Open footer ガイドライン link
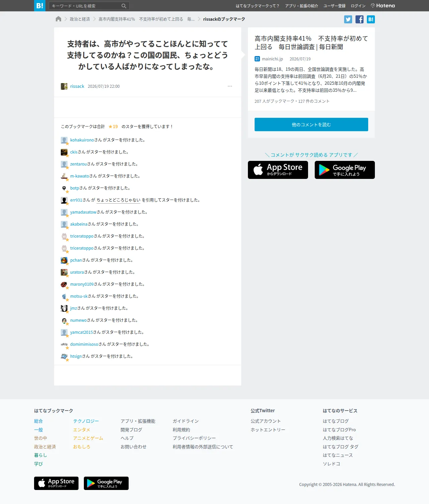 point(186,421)
